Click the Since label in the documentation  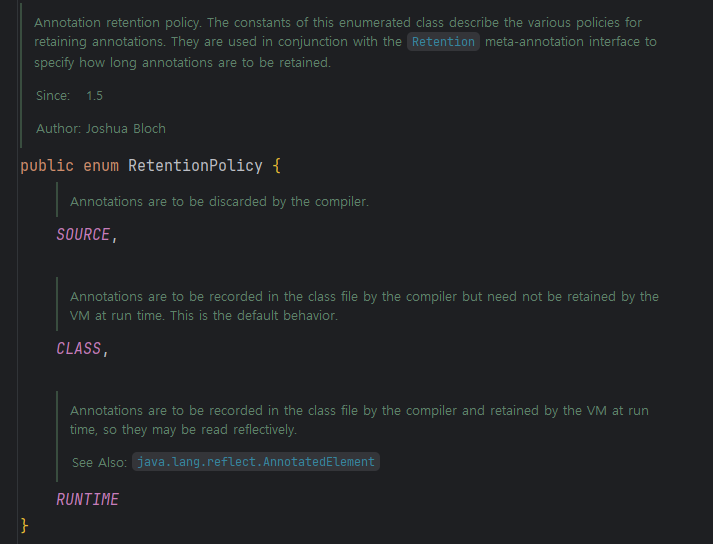click(53, 96)
